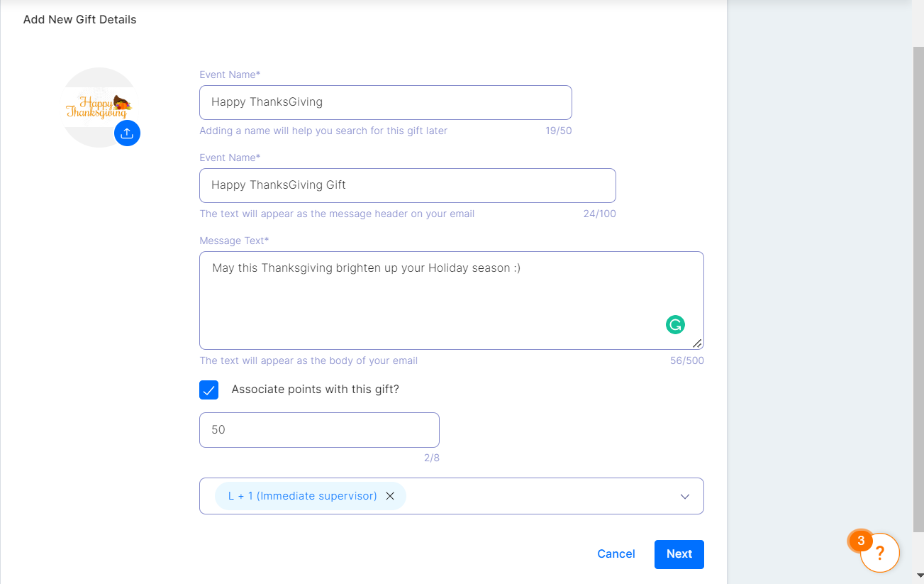Cancel adding the new gift
The width and height of the screenshot is (924, 584).
point(616,554)
